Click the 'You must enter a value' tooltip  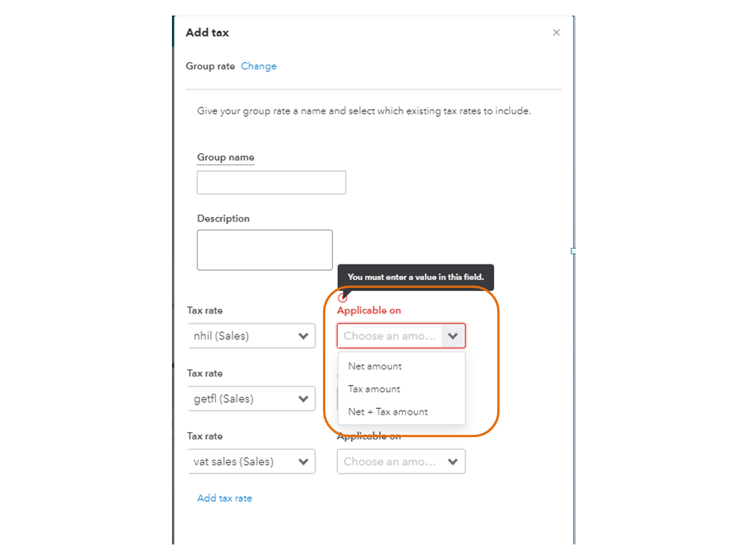pyautogui.click(x=416, y=277)
